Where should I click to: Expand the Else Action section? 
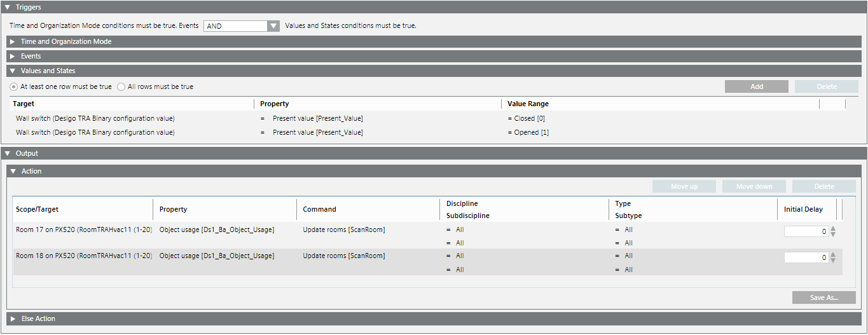(12, 318)
